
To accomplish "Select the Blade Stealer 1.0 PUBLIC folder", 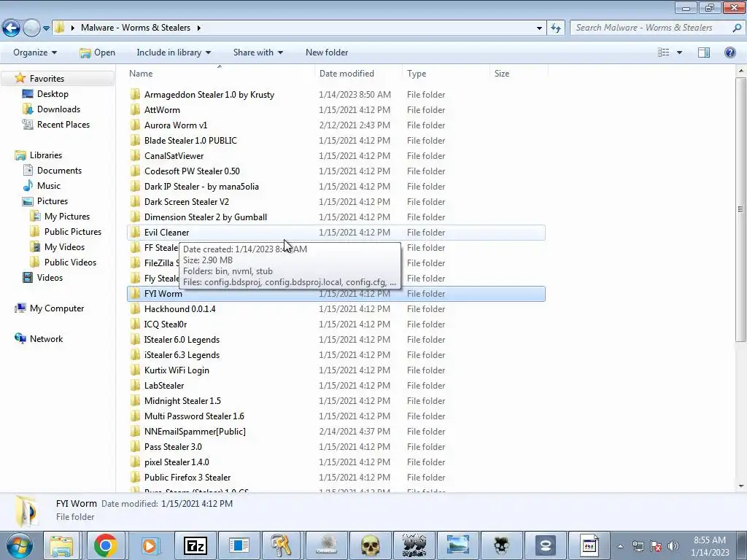I will pyautogui.click(x=336, y=141).
